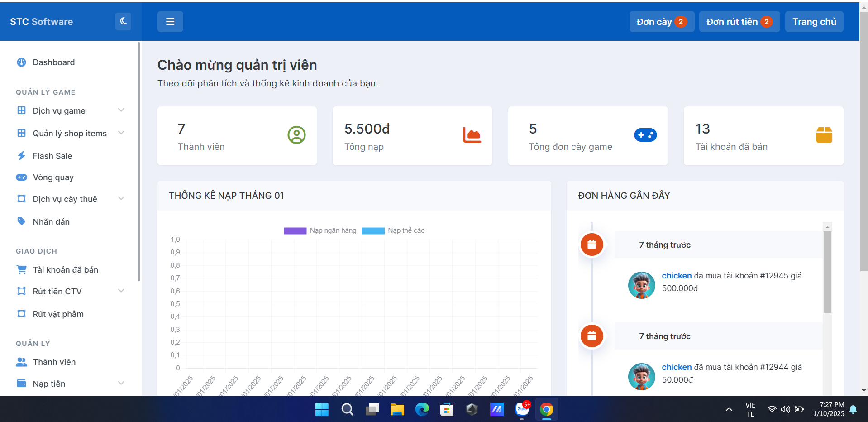This screenshot has height=422, width=868.
Task: Expand the Rút tiền CTV submenu
Action: pos(121,291)
